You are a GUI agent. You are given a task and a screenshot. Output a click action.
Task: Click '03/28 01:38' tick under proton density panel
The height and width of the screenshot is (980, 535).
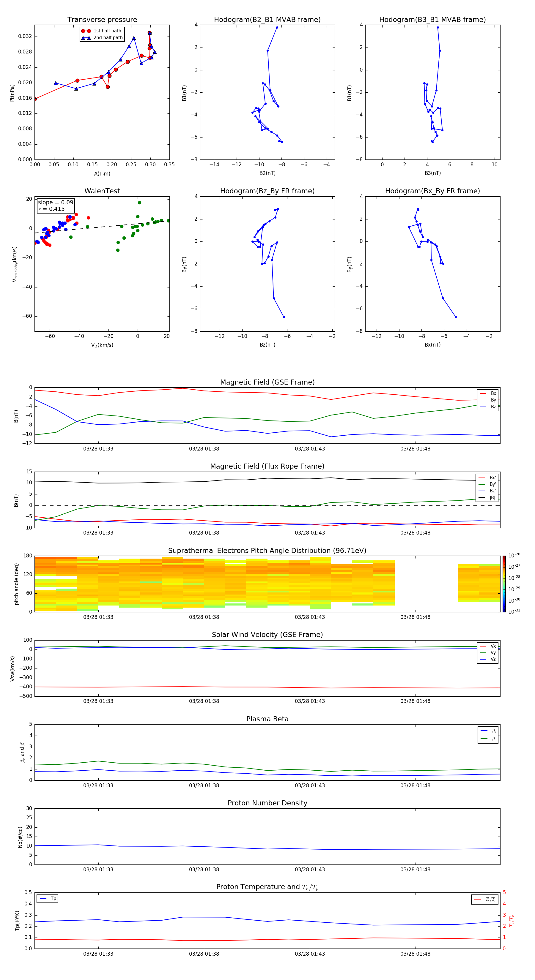[x=204, y=870]
